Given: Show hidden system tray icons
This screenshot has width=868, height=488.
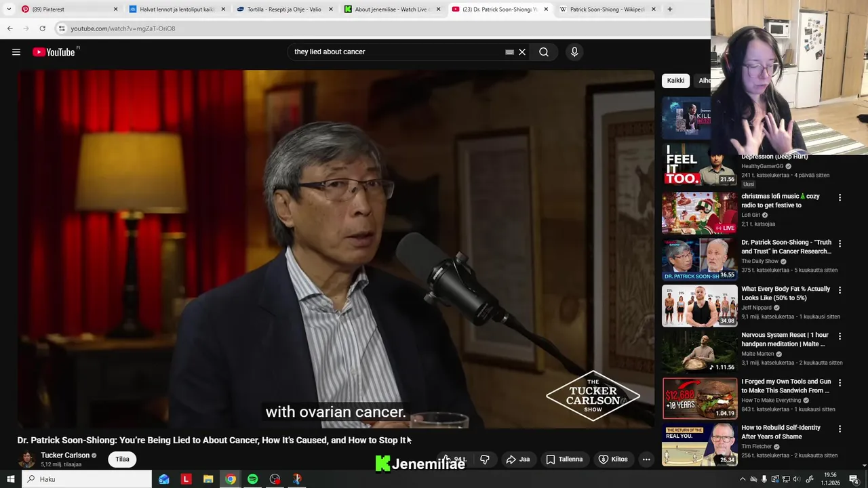Looking at the screenshot, I should [x=743, y=479].
